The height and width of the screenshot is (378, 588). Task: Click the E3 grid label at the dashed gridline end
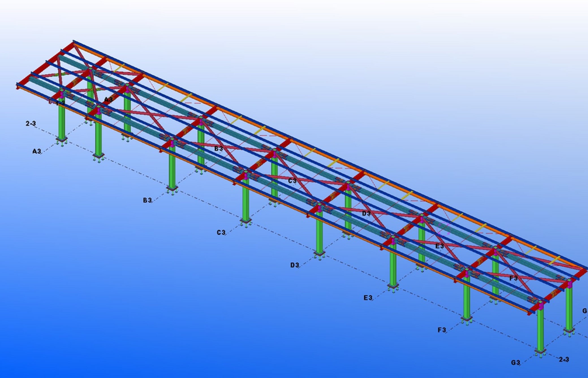click(x=368, y=298)
